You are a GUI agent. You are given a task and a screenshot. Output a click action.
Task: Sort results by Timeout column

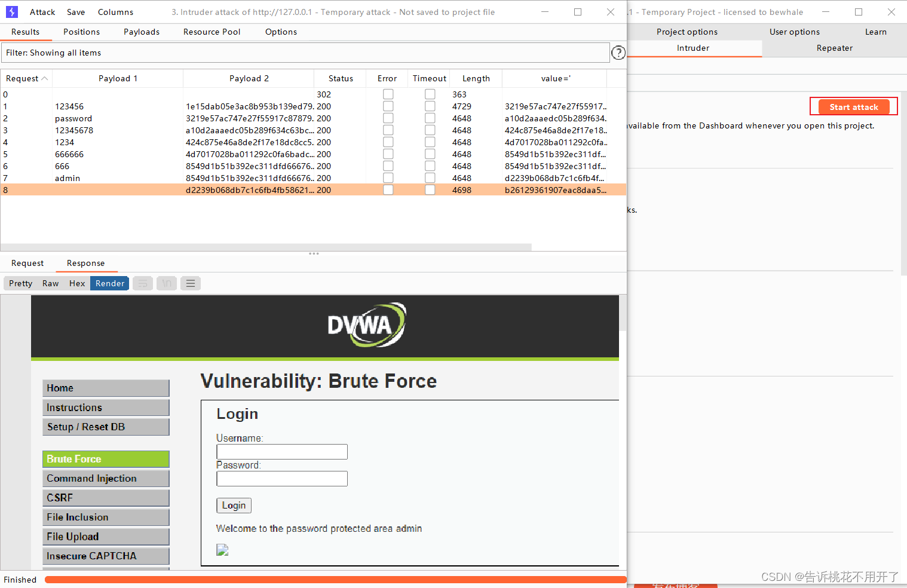point(429,78)
